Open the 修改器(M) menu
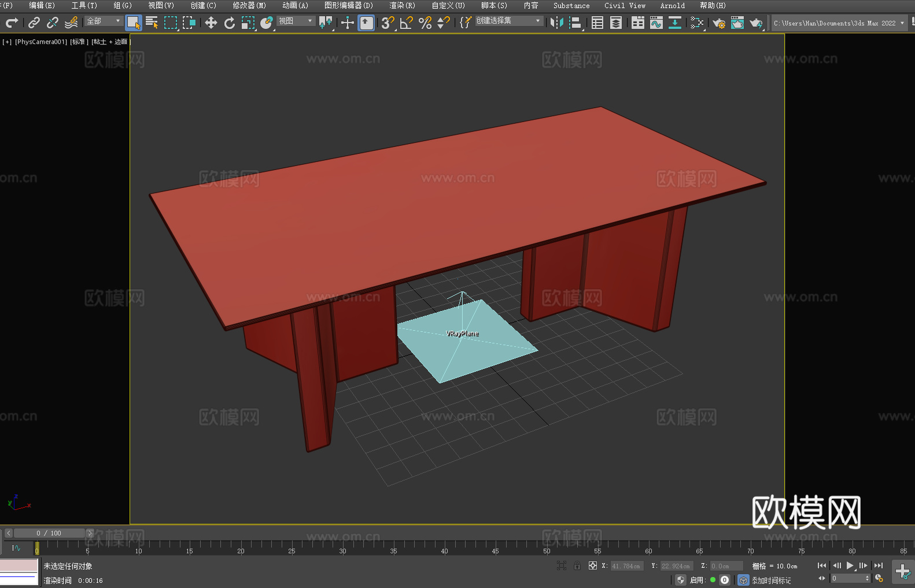Screen dimensions: 915x588 point(249,5)
